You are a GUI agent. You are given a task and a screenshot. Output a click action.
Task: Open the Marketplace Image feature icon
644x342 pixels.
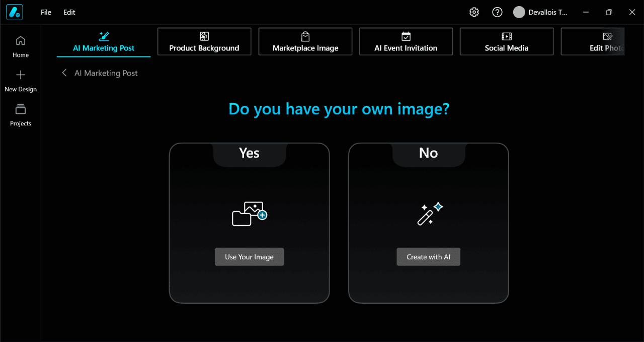coord(305,36)
